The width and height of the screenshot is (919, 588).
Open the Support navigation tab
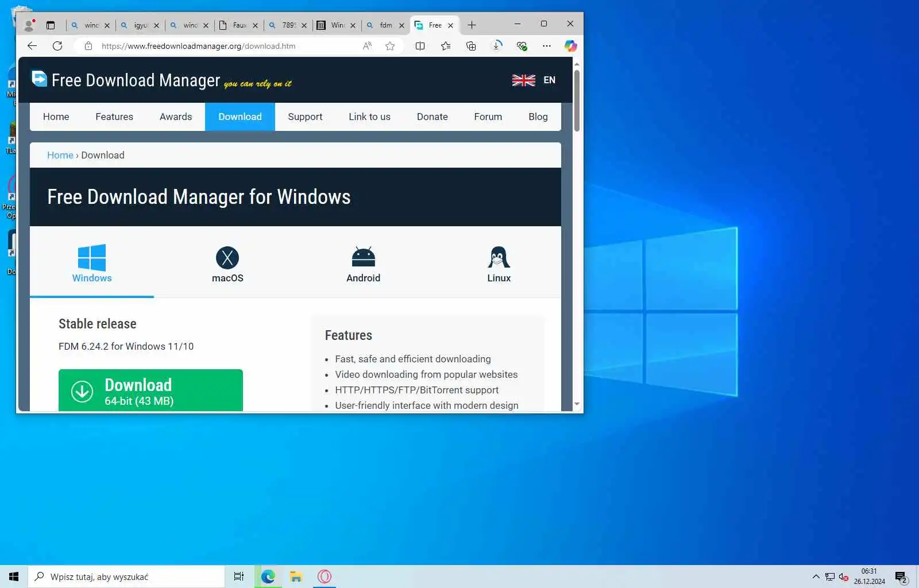305,117
